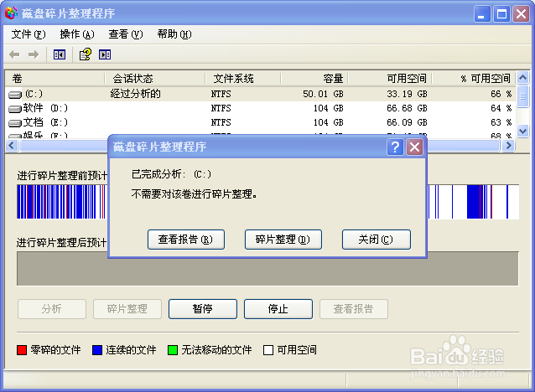The height and width of the screenshot is (392, 535).
Task: Click the pre-defragmentation usage map bar
Action: click(267, 202)
